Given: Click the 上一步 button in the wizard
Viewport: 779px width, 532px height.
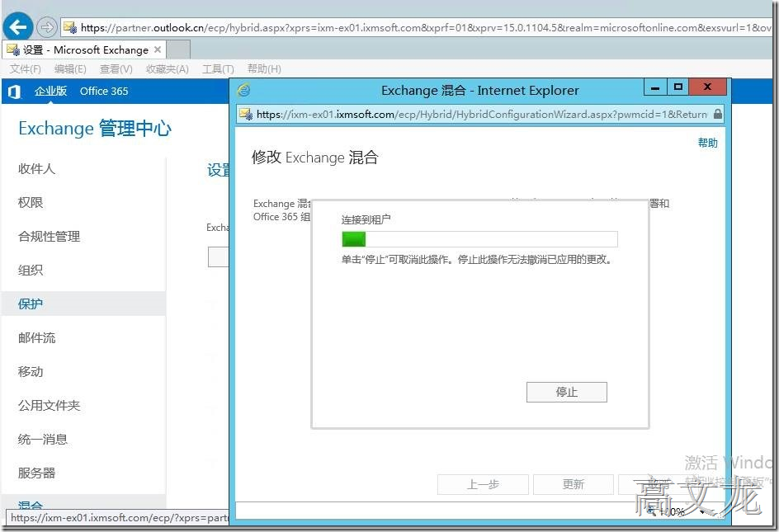Looking at the screenshot, I should tap(483, 484).
